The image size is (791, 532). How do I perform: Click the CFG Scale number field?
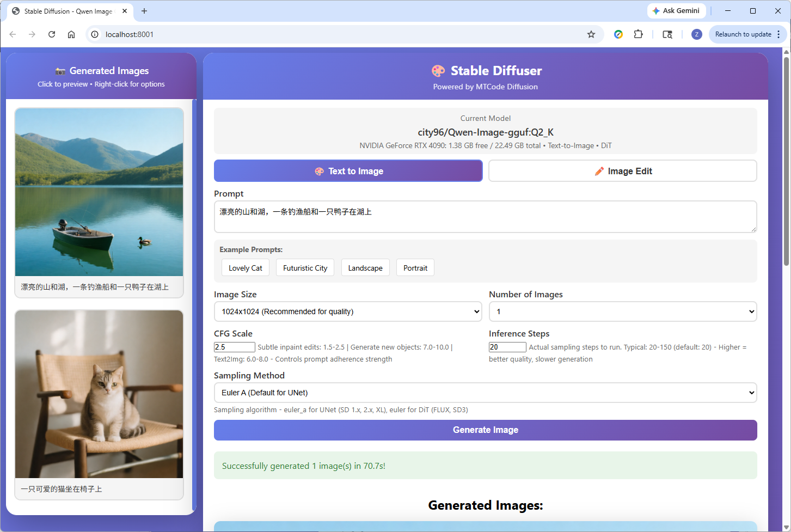[235, 347]
